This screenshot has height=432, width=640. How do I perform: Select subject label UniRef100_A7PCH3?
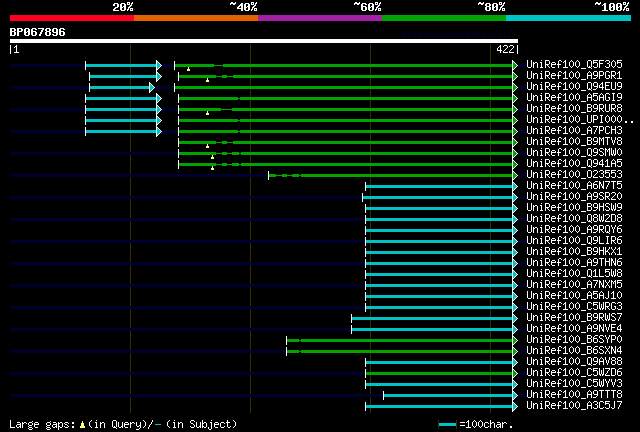click(574, 130)
